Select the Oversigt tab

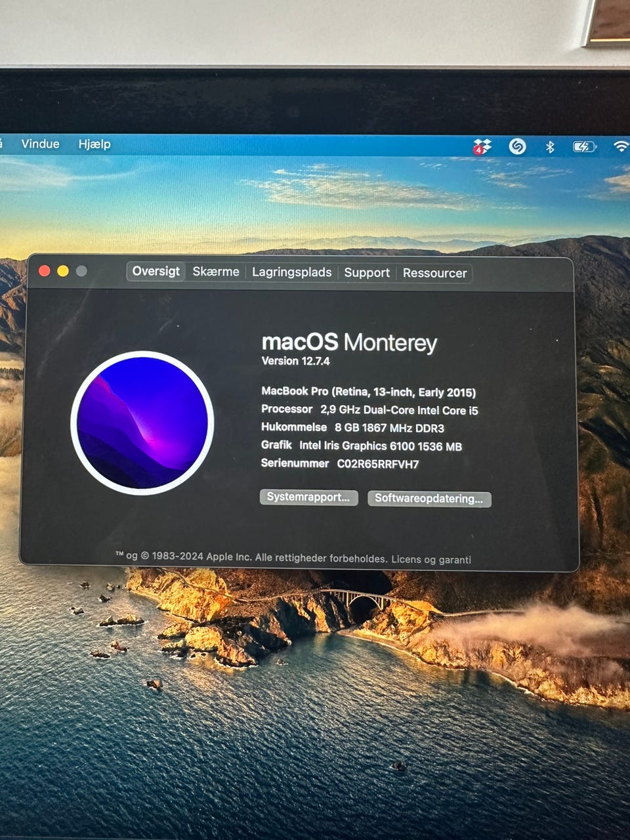pyautogui.click(x=156, y=272)
